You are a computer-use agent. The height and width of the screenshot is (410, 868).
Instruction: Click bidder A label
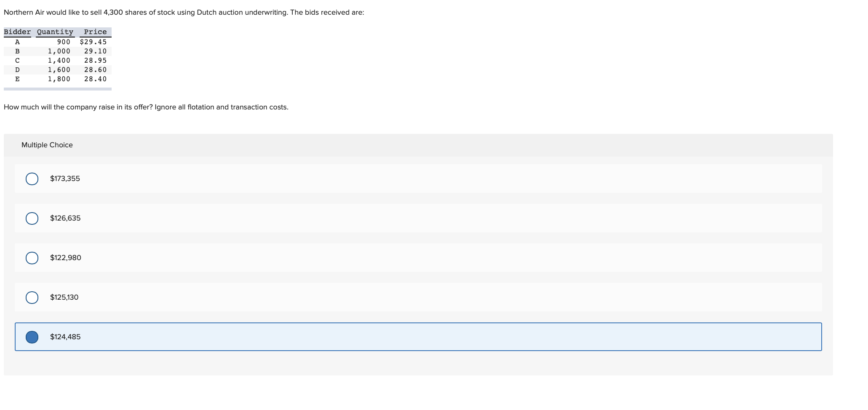[17, 42]
